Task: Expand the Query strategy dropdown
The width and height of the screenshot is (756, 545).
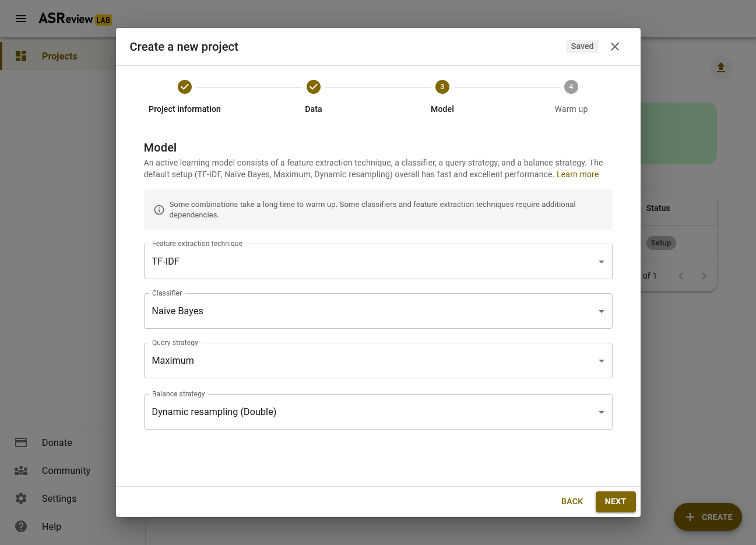Action: (378, 360)
